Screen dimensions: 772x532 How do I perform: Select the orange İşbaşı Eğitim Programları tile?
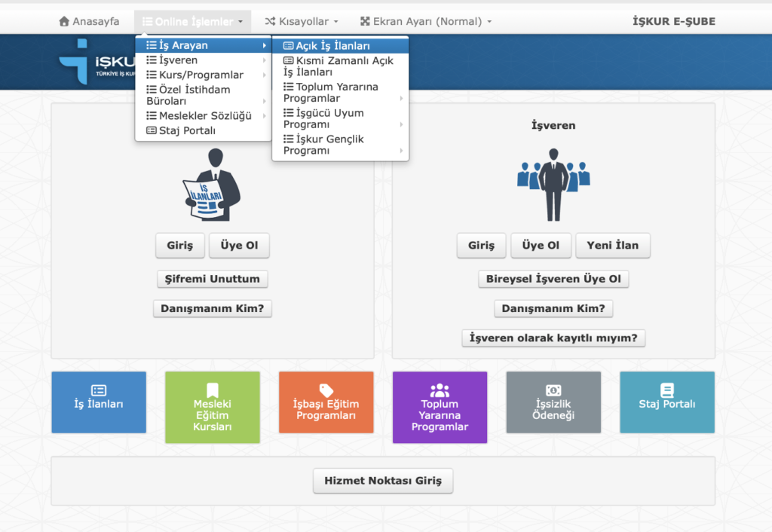point(326,407)
